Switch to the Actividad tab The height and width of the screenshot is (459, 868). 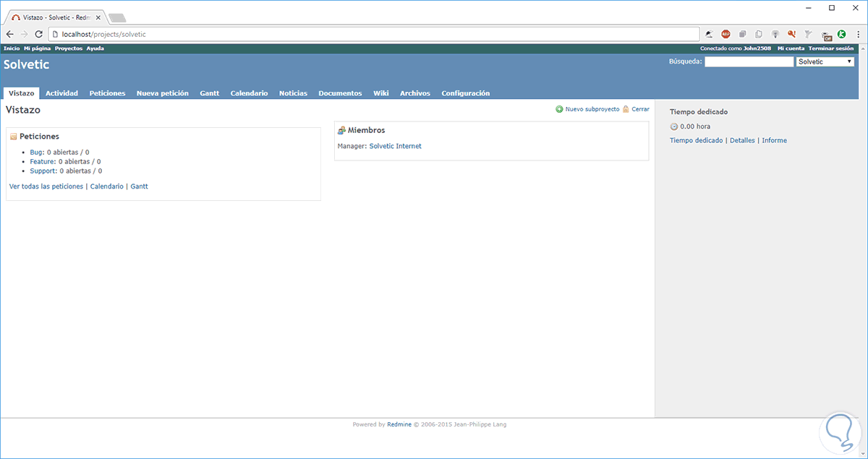61,93
